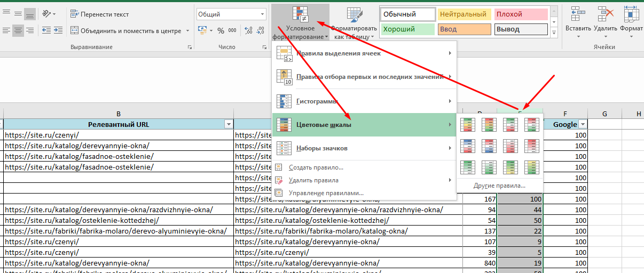Viewport: 644px width, 273px height.
Task: Apply red-white-green color scale
Action: [x=531, y=124]
